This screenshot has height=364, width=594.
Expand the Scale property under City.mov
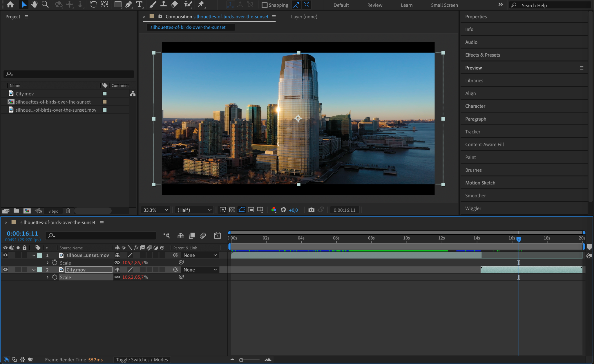tap(48, 277)
